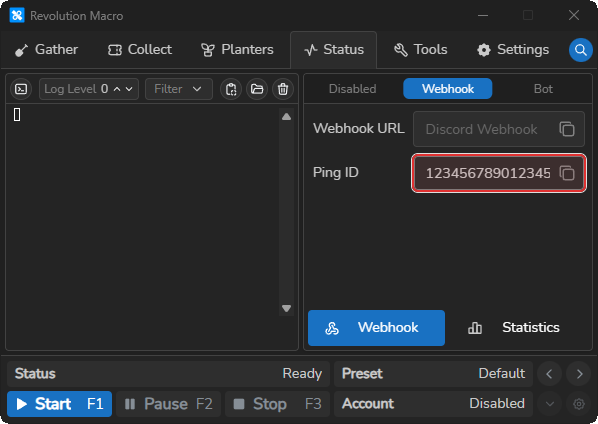Viewport: 598px width, 424px height.
Task: Open the bottom Webhook section button
Action: [376, 328]
